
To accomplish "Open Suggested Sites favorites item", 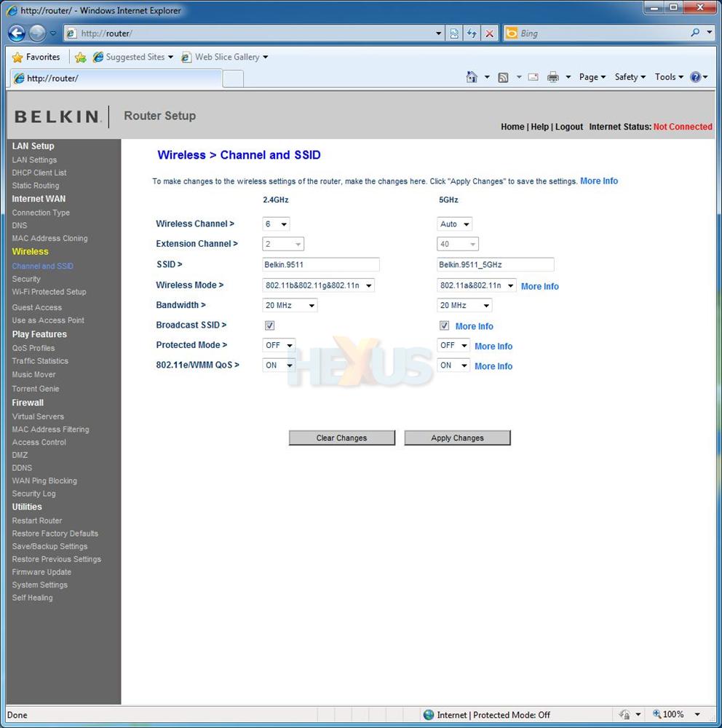I will click(132, 57).
